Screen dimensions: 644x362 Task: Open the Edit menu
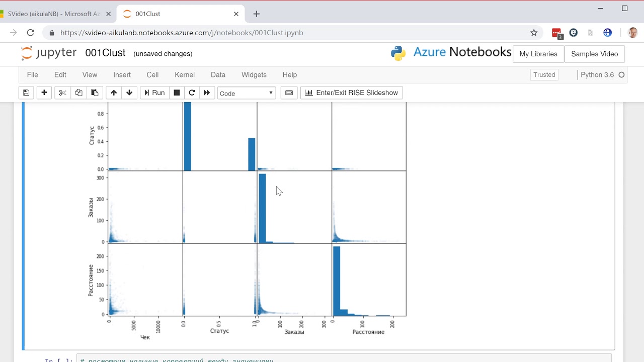(60, 74)
